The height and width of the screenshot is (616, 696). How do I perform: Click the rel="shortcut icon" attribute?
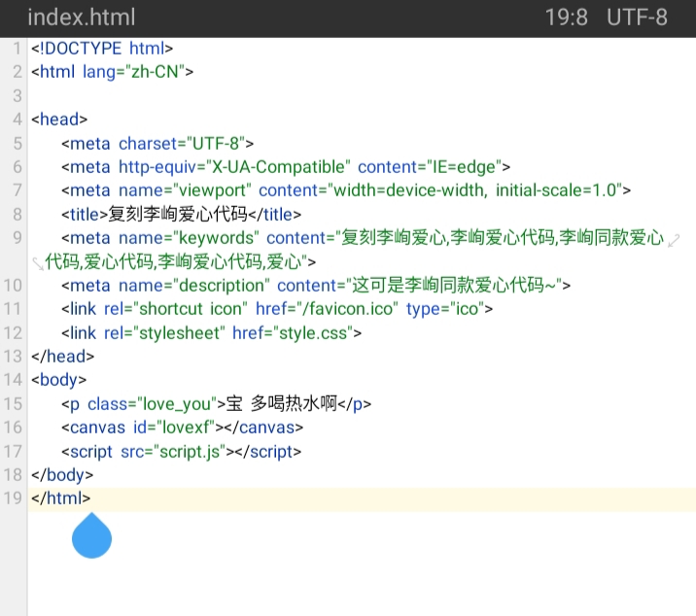pyautogui.click(x=176, y=309)
